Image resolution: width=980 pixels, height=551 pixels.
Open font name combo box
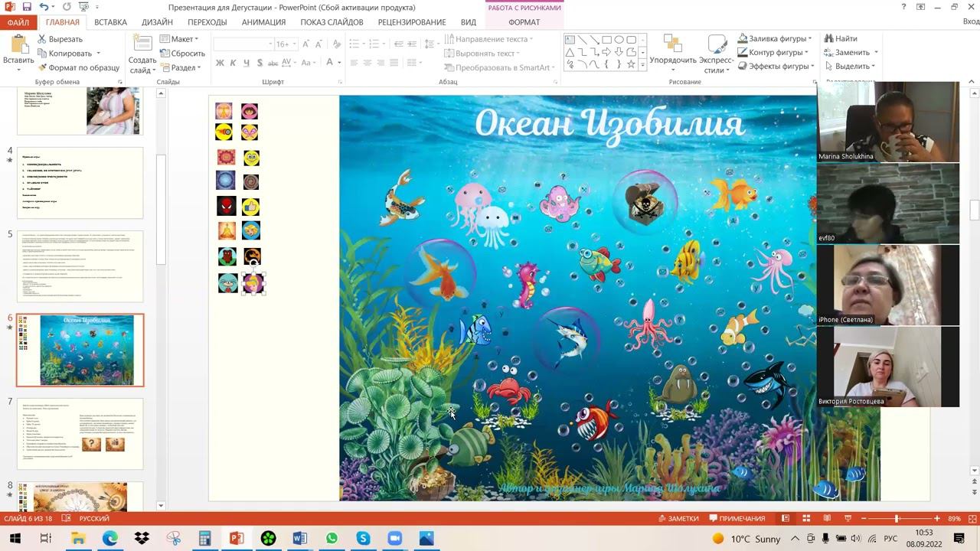click(x=243, y=44)
